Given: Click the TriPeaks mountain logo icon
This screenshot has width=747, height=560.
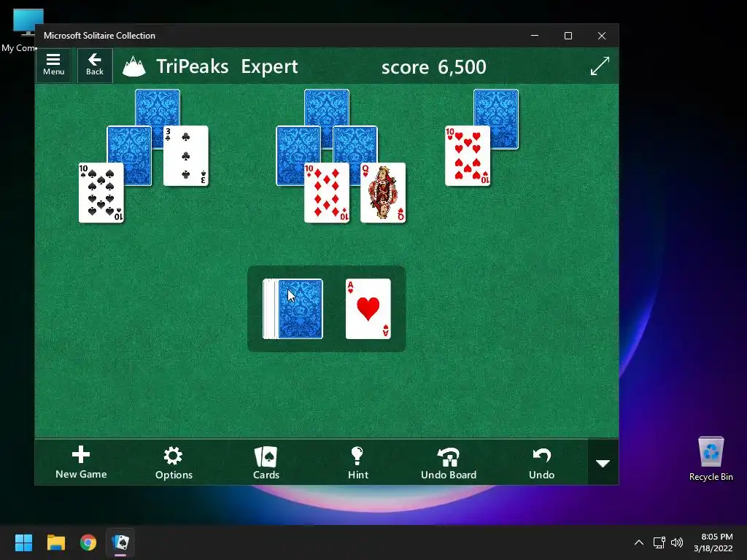Looking at the screenshot, I should [134, 66].
